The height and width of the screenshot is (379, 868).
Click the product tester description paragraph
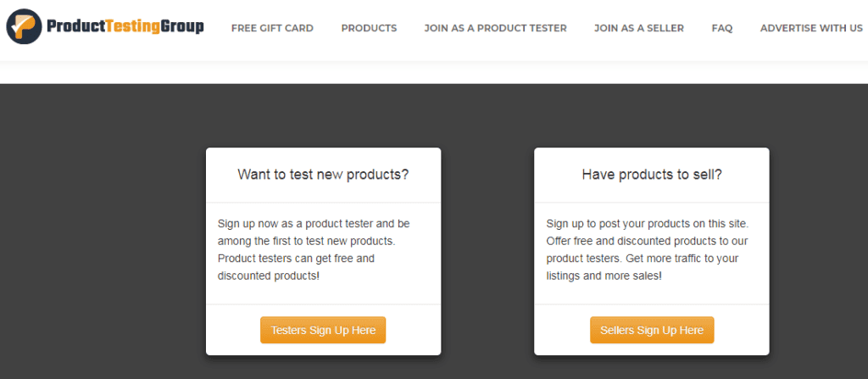click(x=314, y=249)
